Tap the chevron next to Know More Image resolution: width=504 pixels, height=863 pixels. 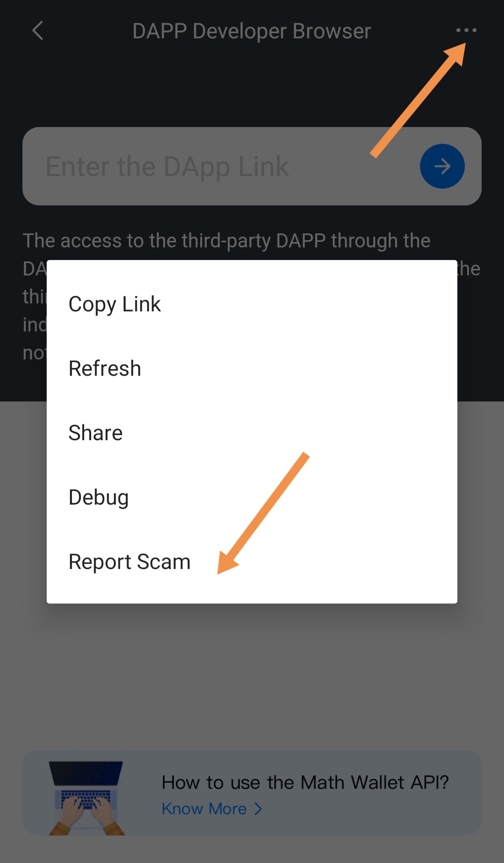[258, 808]
